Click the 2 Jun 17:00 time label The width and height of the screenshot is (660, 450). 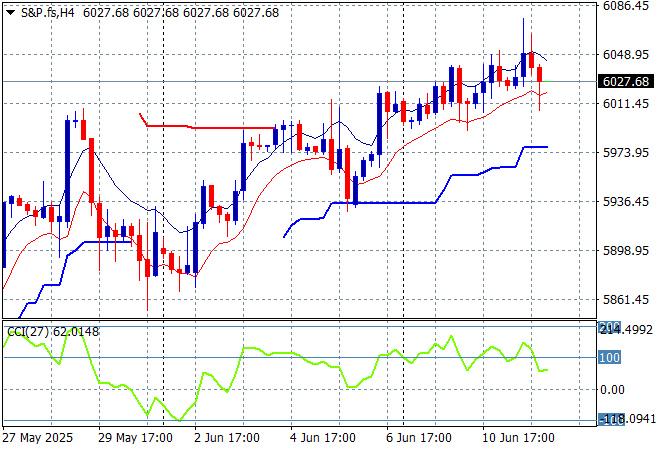[228, 438]
